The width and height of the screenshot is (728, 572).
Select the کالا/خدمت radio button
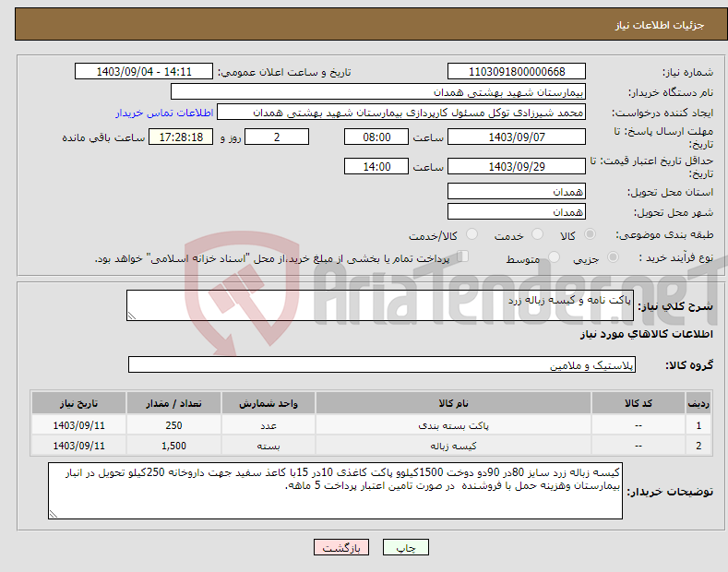[471, 234]
